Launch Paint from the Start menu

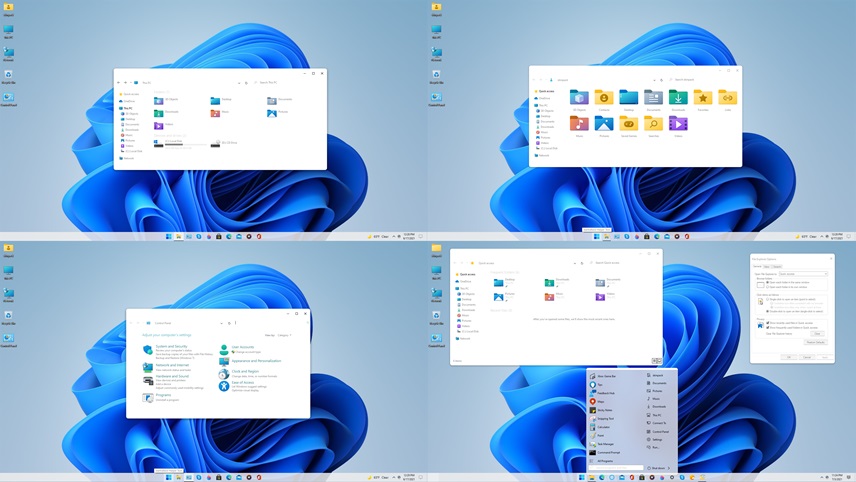click(x=597, y=436)
